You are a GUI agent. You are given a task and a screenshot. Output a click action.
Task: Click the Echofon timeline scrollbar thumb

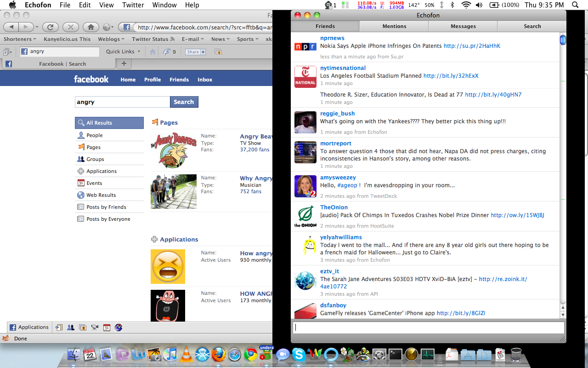[x=563, y=40]
